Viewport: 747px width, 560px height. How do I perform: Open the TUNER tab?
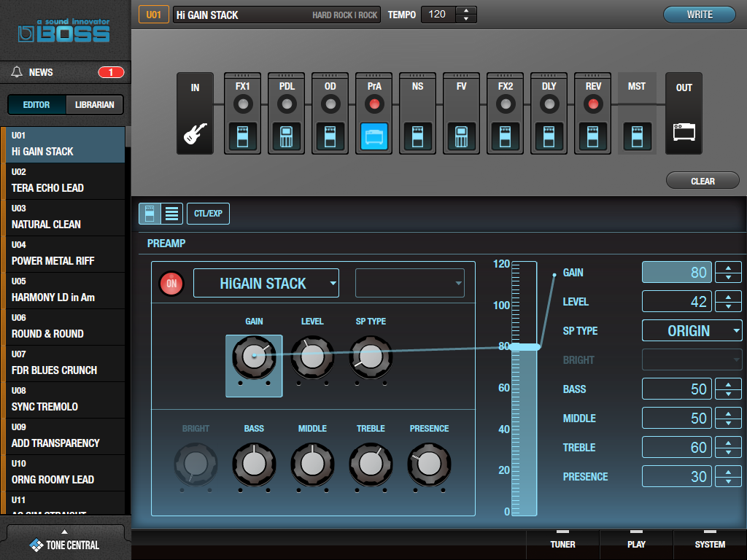562,544
